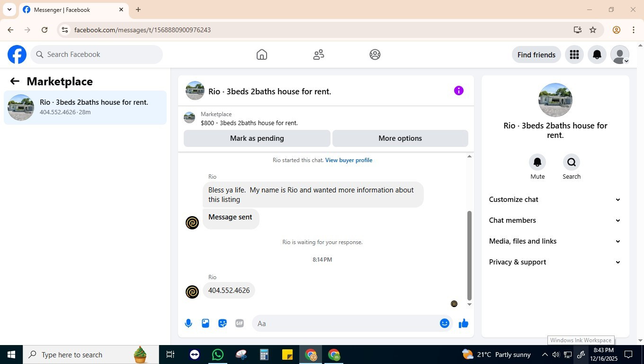Open WhatsApp from the taskbar
This screenshot has width=644, height=364.
218,355
